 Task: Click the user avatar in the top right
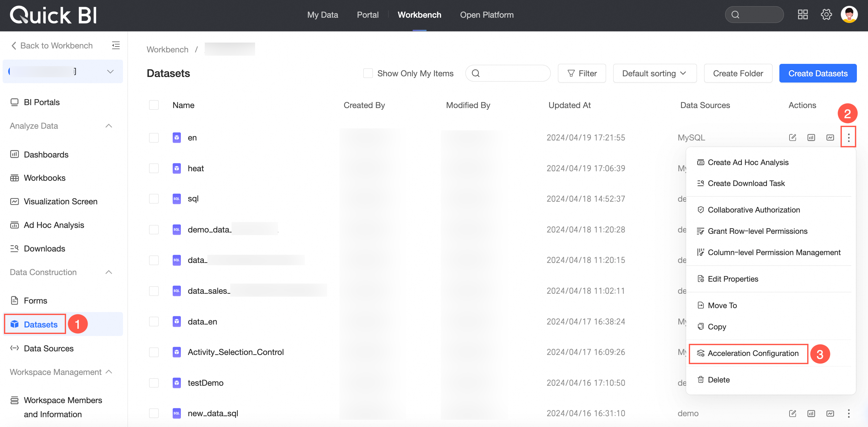pyautogui.click(x=849, y=14)
